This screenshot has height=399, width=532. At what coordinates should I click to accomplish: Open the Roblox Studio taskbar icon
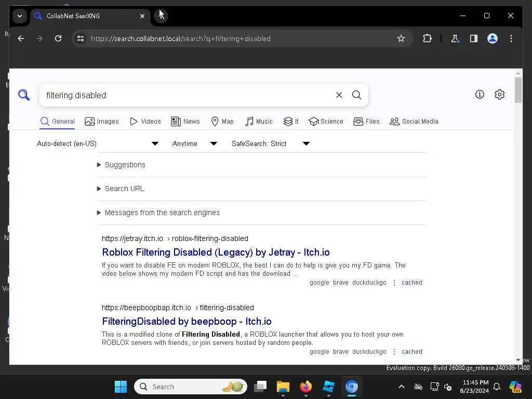pos(328,387)
